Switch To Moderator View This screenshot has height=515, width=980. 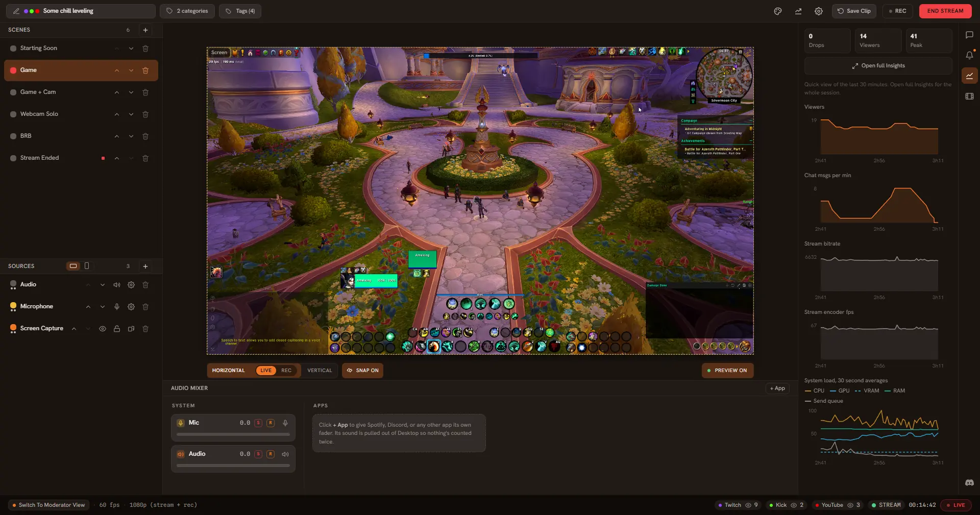[x=48, y=505]
